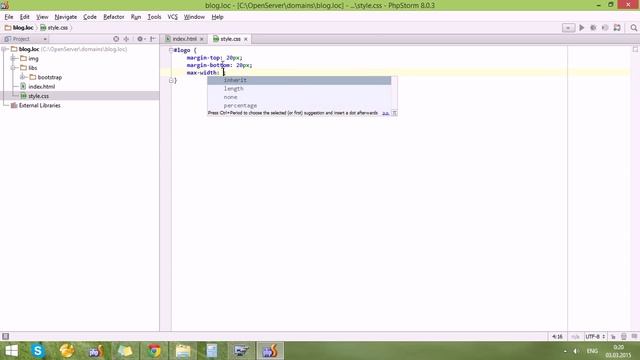This screenshot has width=640, height=360.
Task: Choose inherit from autocomplete list
Action: coord(299,80)
